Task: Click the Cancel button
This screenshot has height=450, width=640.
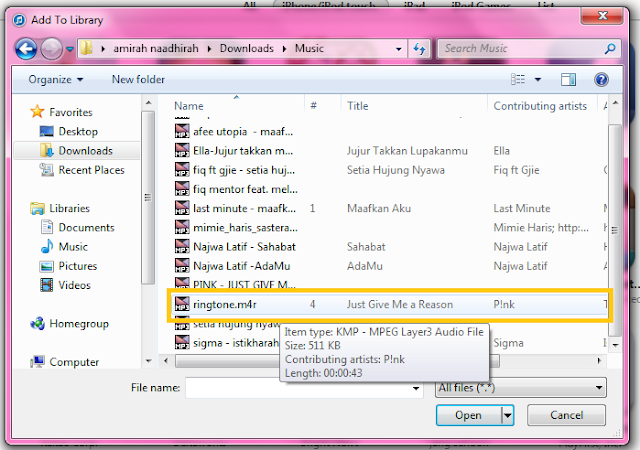Action: coord(566,415)
